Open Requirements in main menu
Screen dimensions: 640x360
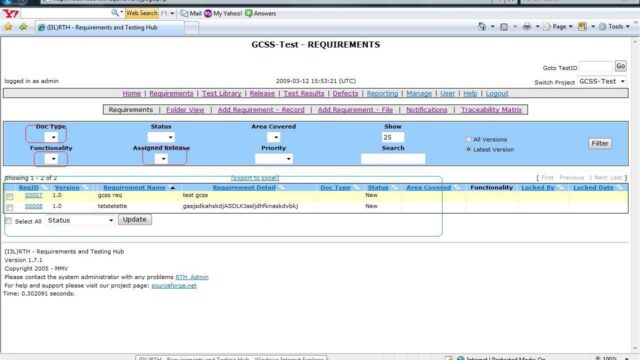tap(171, 93)
